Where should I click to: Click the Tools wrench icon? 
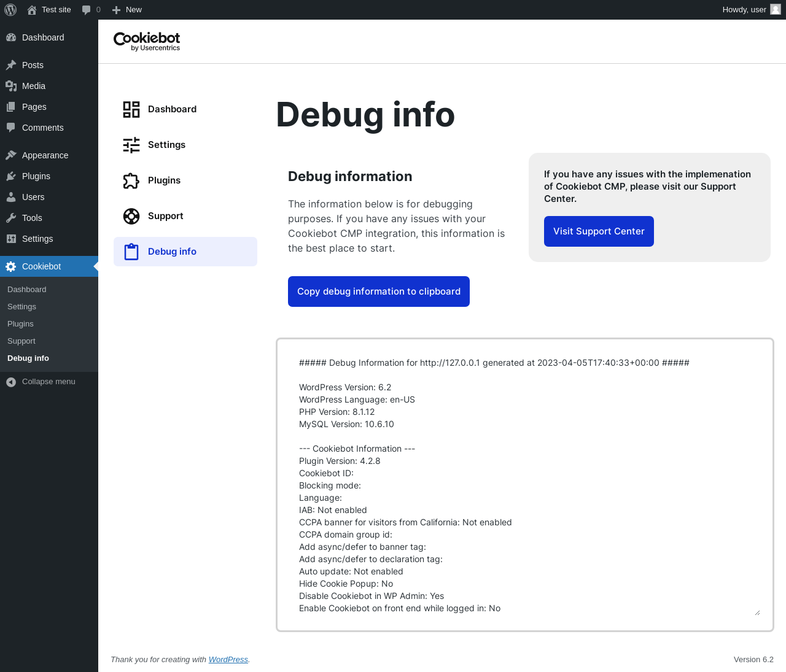tap(11, 218)
